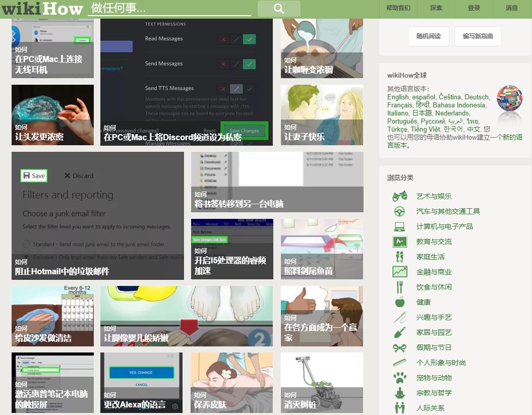Select the chart icon beside 金融与商业
Image resolution: width=532 pixels, height=415 pixels.
[400, 272]
